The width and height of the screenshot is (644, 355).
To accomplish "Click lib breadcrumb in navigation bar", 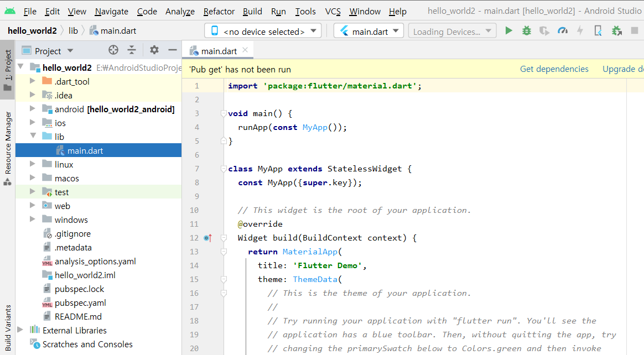I will 73,31.
